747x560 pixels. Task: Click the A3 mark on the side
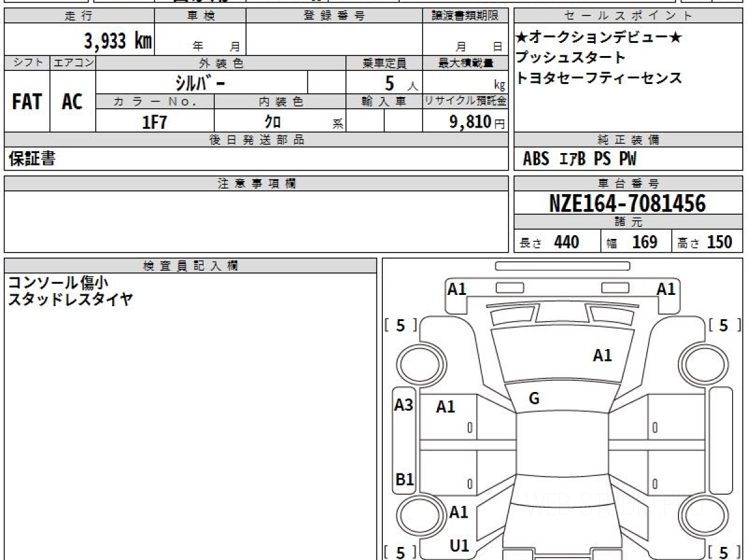(404, 405)
